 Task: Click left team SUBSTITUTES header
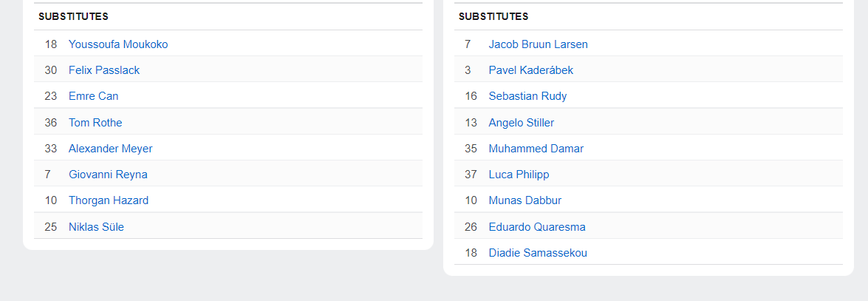(x=73, y=16)
